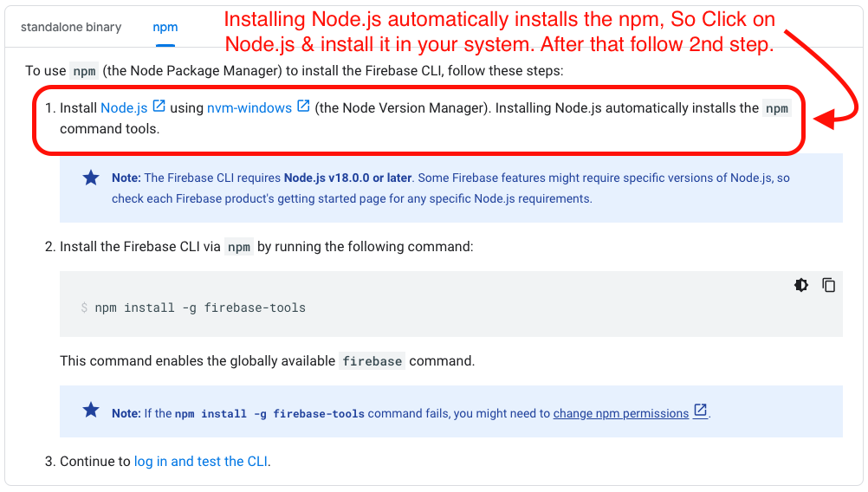
Task: Open the nvm-windows link
Action: click(x=249, y=108)
